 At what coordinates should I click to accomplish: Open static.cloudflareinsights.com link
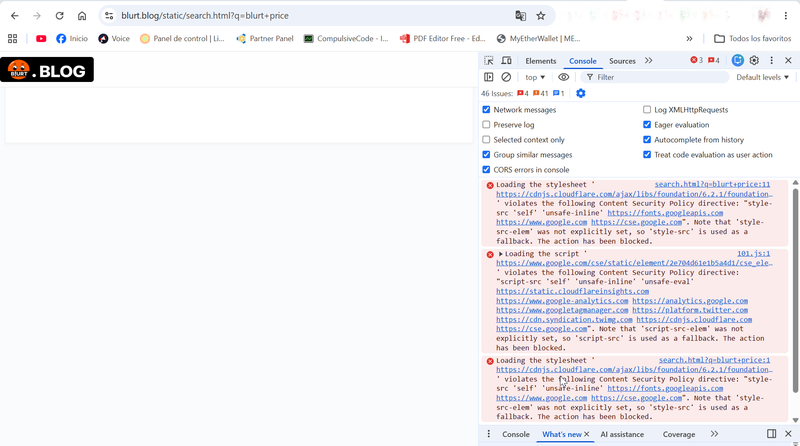tap(572, 291)
